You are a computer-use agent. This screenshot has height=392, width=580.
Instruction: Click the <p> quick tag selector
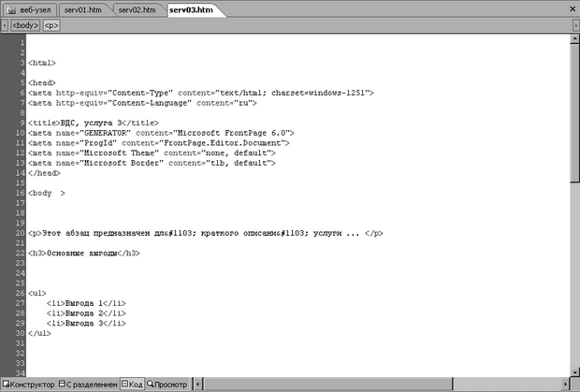[51, 25]
